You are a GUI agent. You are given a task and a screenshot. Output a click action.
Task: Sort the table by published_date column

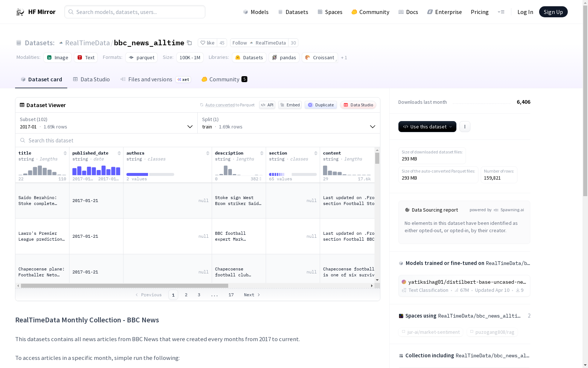click(119, 153)
